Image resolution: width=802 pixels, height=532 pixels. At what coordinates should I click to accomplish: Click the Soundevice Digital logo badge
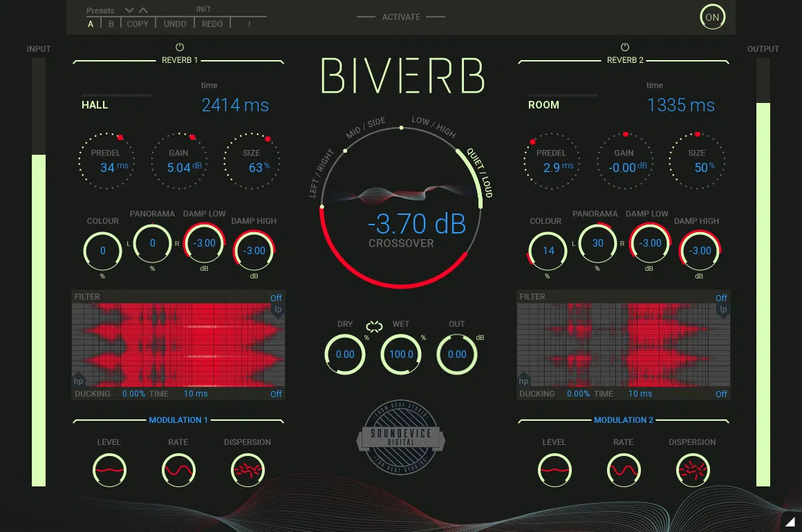[x=401, y=437]
